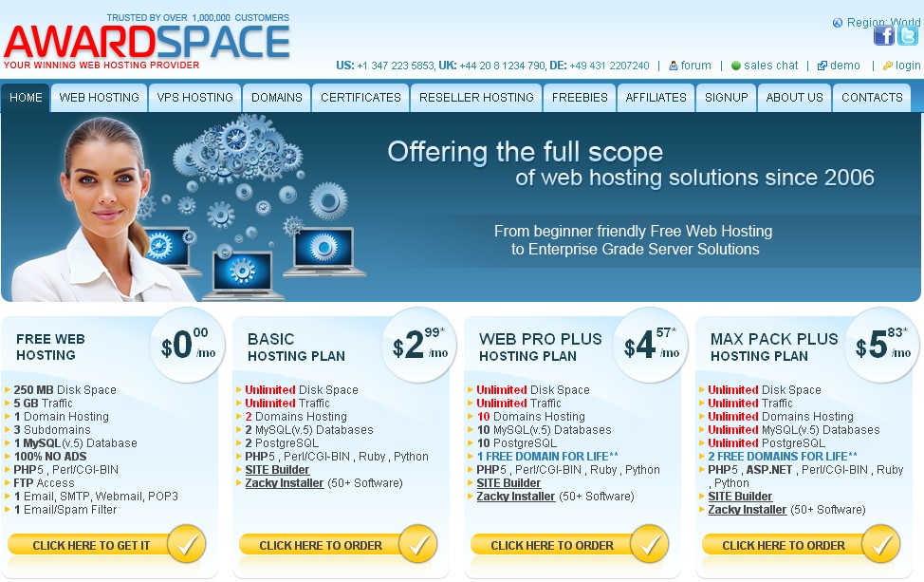
Task: Open the Region: World selector
Action: point(883,23)
